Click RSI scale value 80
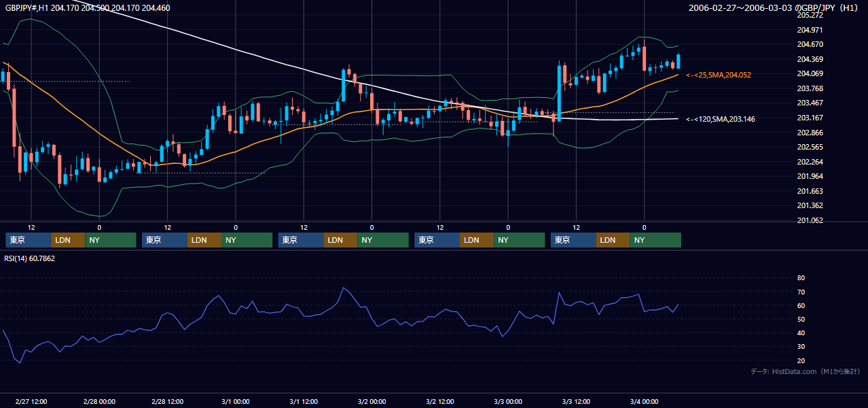This screenshot has height=408, width=868. point(801,278)
